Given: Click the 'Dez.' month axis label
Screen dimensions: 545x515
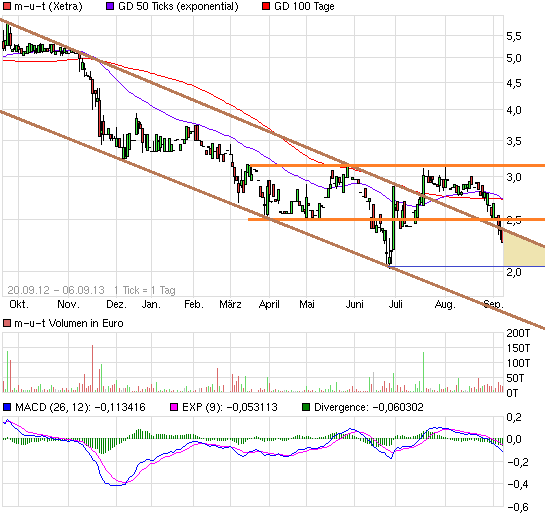Looking at the screenshot, I should click(x=116, y=304).
